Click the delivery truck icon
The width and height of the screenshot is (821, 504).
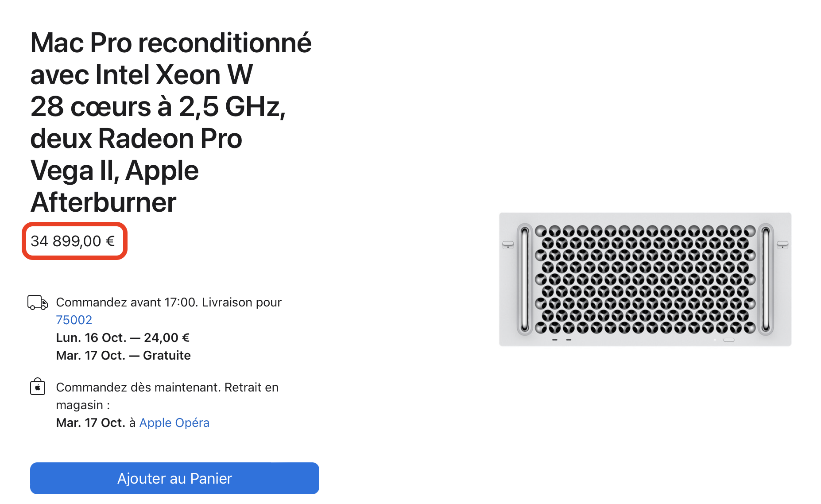click(x=38, y=302)
